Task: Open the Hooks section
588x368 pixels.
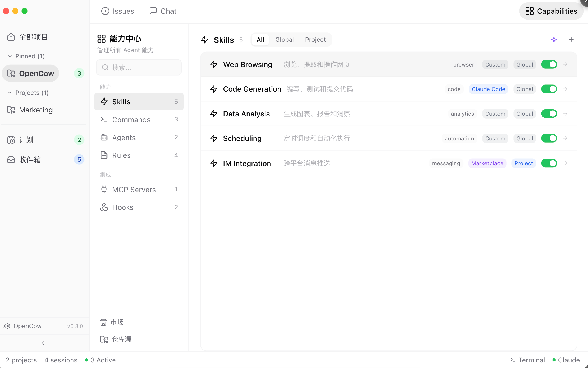Action: (123, 207)
